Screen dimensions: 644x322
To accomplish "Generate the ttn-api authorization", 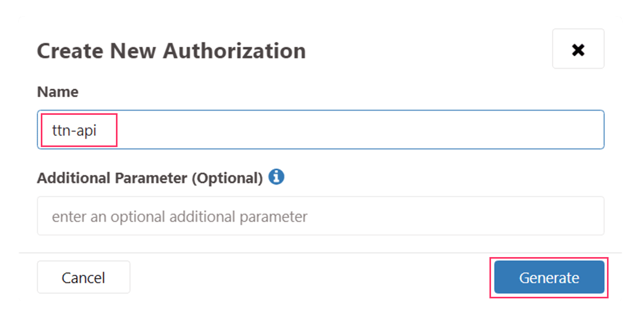I will click(x=549, y=277).
